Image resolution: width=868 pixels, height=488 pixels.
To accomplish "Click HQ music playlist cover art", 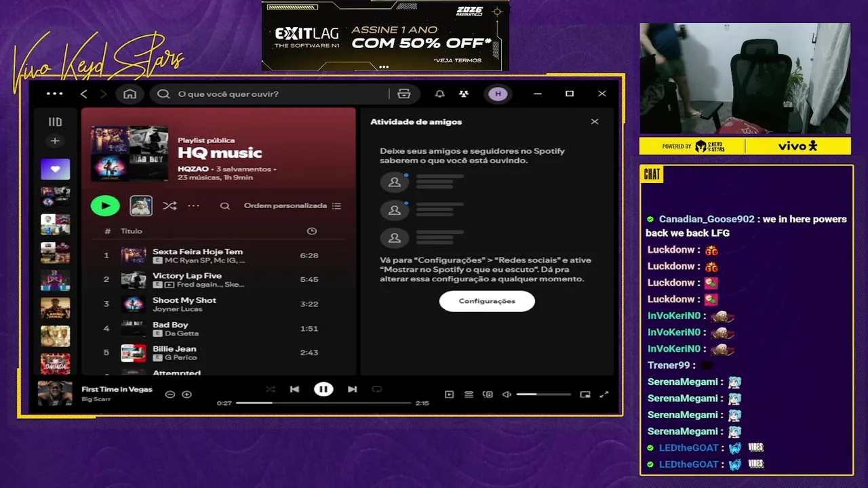I will coord(130,153).
